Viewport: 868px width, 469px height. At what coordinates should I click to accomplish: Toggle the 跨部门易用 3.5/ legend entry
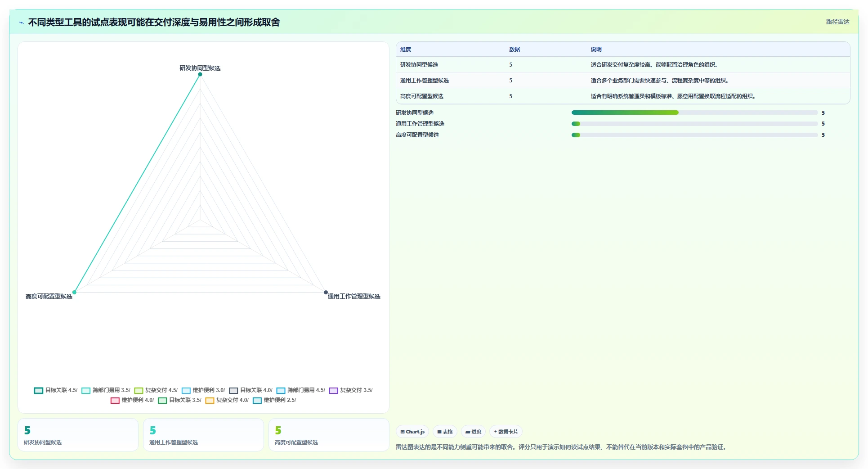pyautogui.click(x=106, y=390)
